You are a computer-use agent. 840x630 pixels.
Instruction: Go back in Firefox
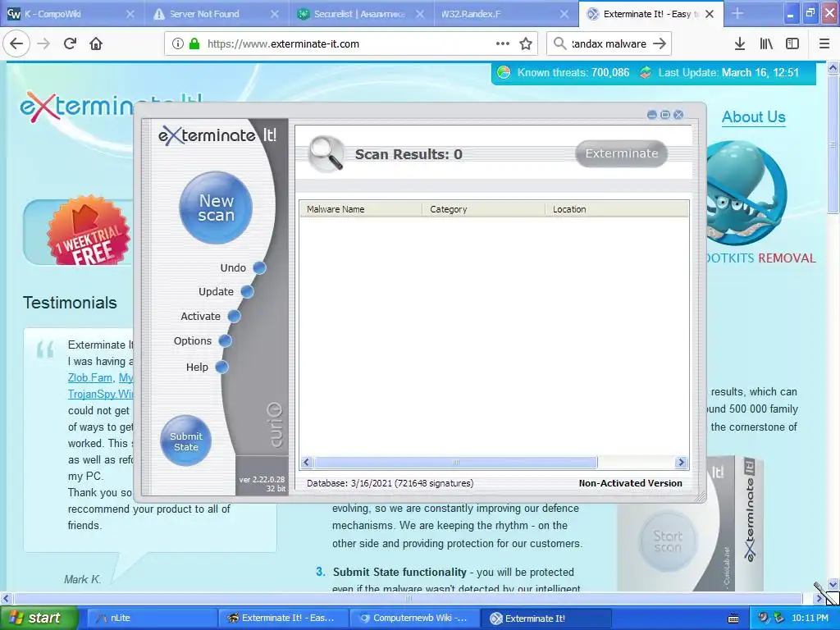tap(16, 43)
